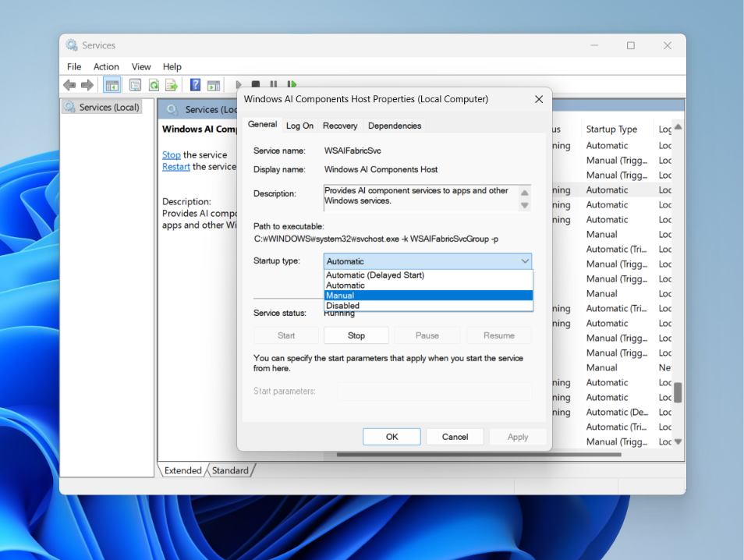This screenshot has width=744, height=560.
Task: Choose Automatic (Delayed Start) from the startup list
Action: click(428, 275)
